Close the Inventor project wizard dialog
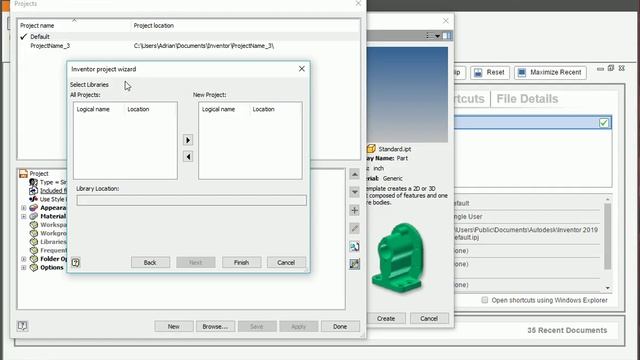 pos(302,69)
